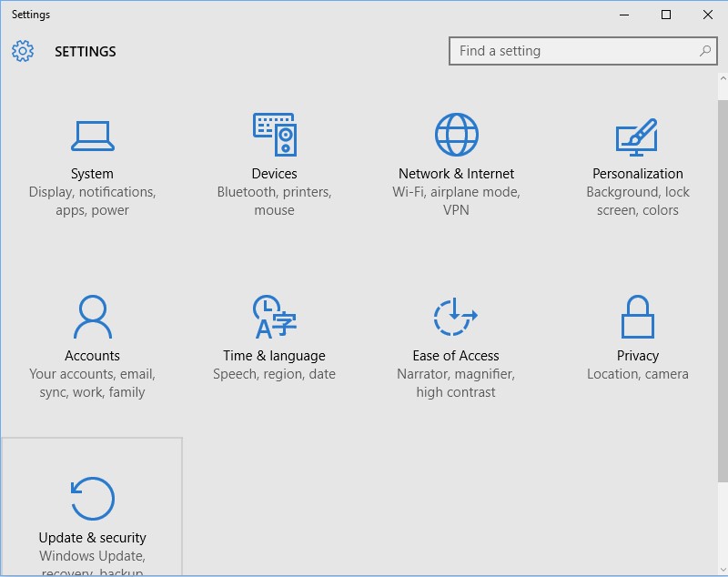Open the Update & security circular arrow icon
Image resolution: width=728 pixels, height=577 pixels.
93,499
